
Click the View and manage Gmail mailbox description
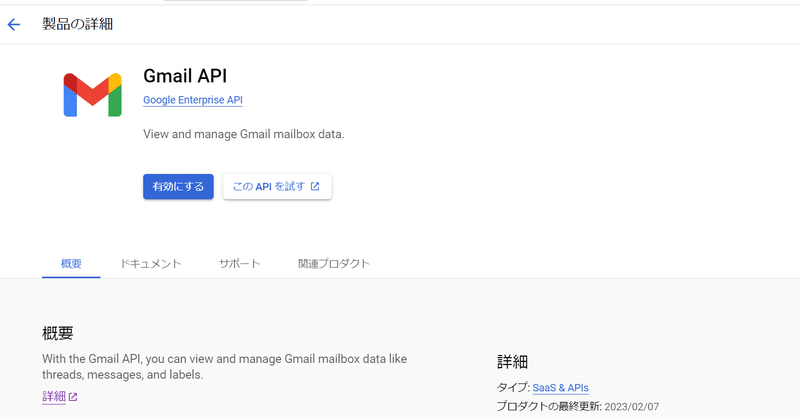coord(244,134)
